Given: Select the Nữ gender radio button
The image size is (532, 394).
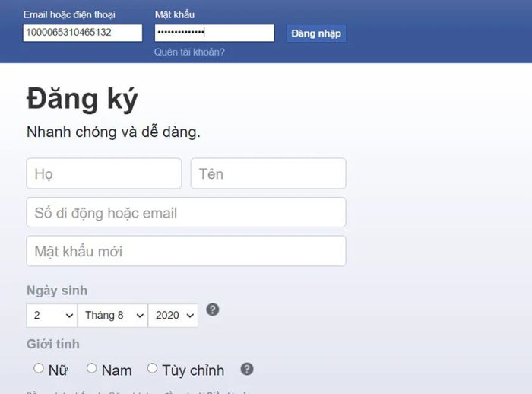Looking at the screenshot, I should (x=39, y=368).
